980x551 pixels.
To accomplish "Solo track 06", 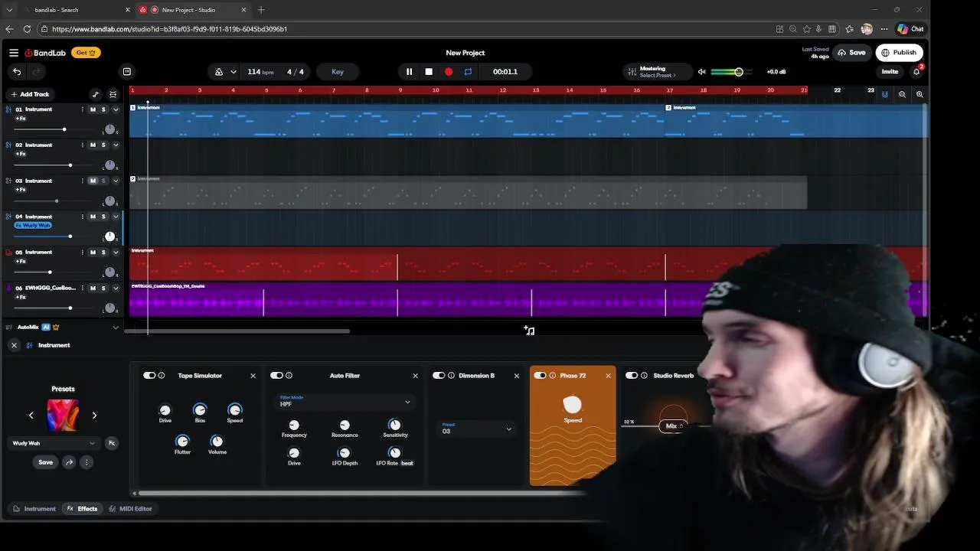I will point(103,289).
